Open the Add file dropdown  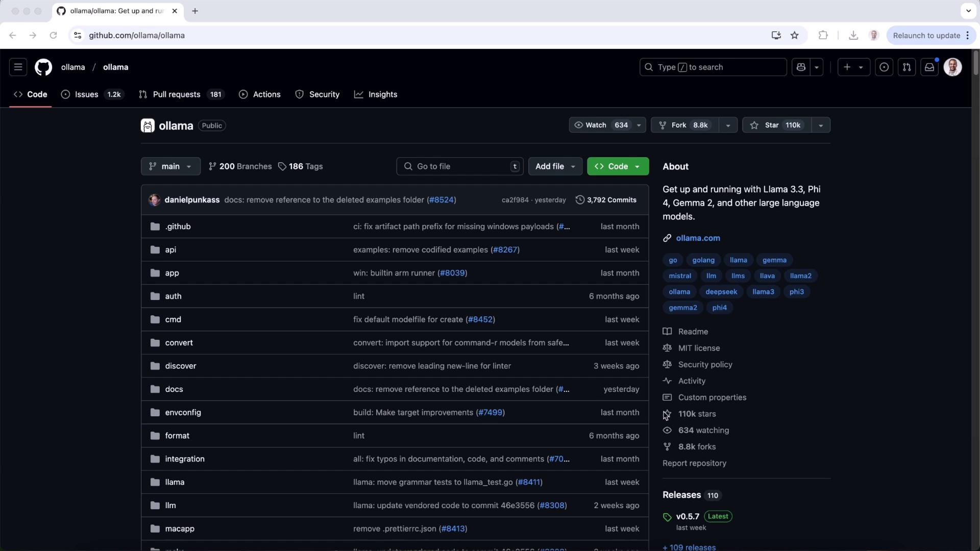[555, 166]
